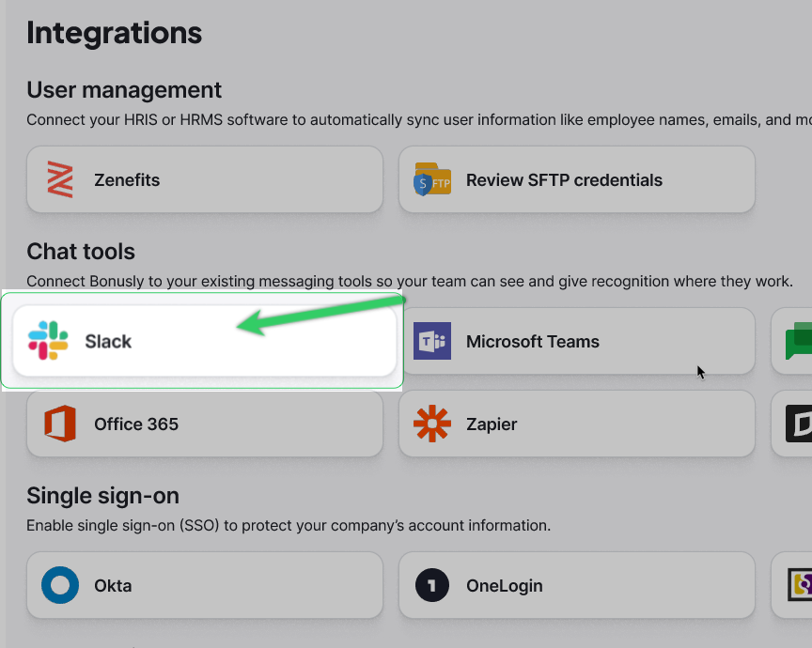Click the 'Enable single sign-on (SSO)' description
Viewport: 812px width, 648px height.
(289, 525)
